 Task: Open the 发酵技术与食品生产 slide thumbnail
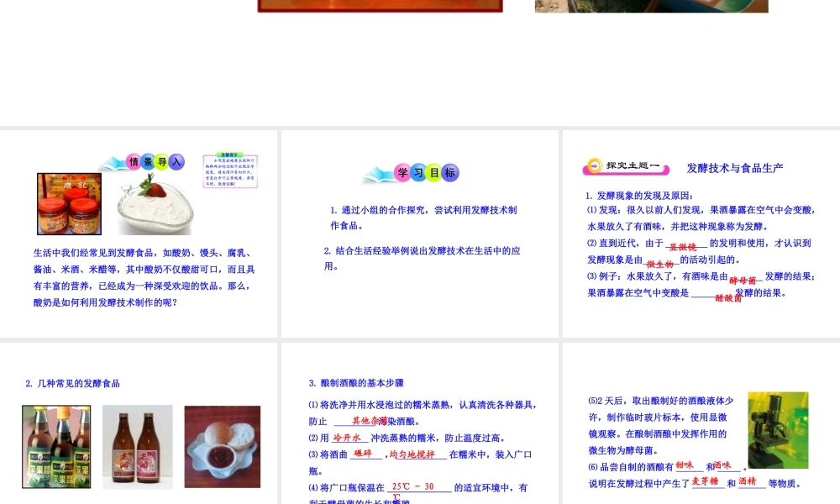pyautogui.click(x=701, y=234)
